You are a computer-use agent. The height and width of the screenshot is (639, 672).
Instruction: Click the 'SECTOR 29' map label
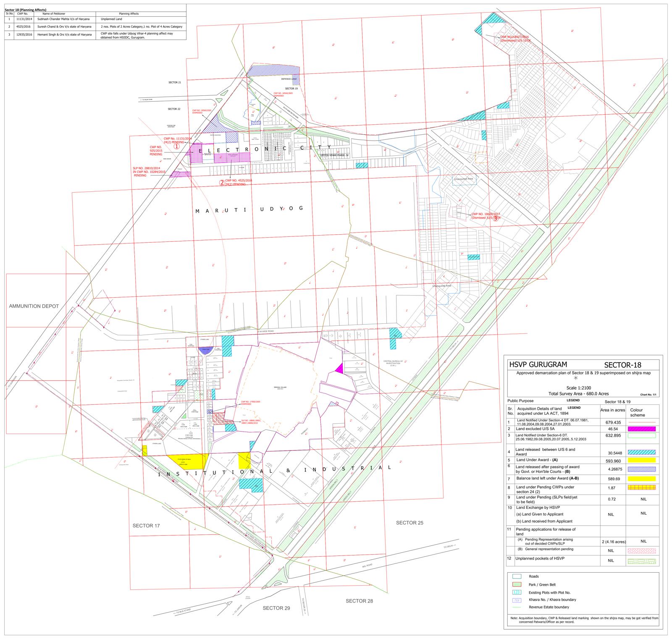(276, 608)
